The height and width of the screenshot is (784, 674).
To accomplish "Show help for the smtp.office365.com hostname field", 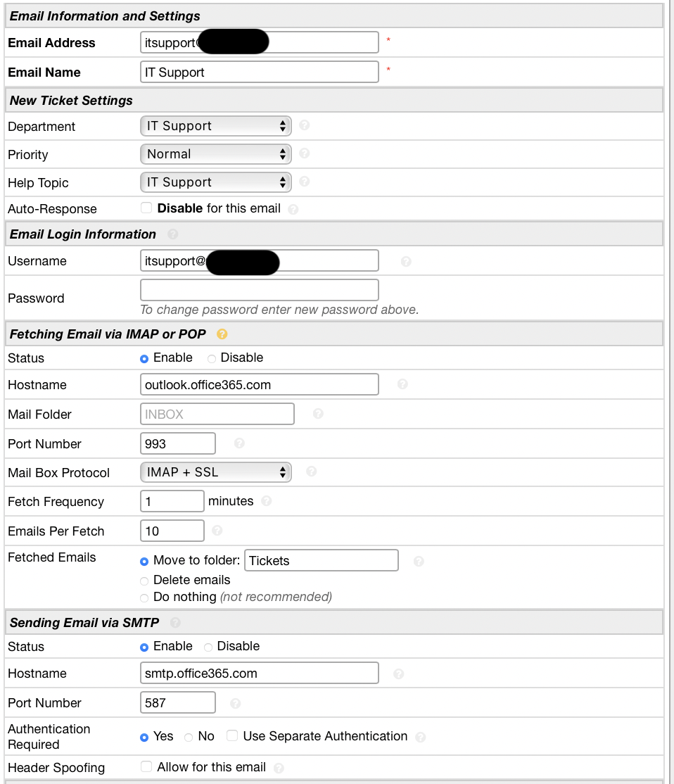I will click(x=398, y=674).
